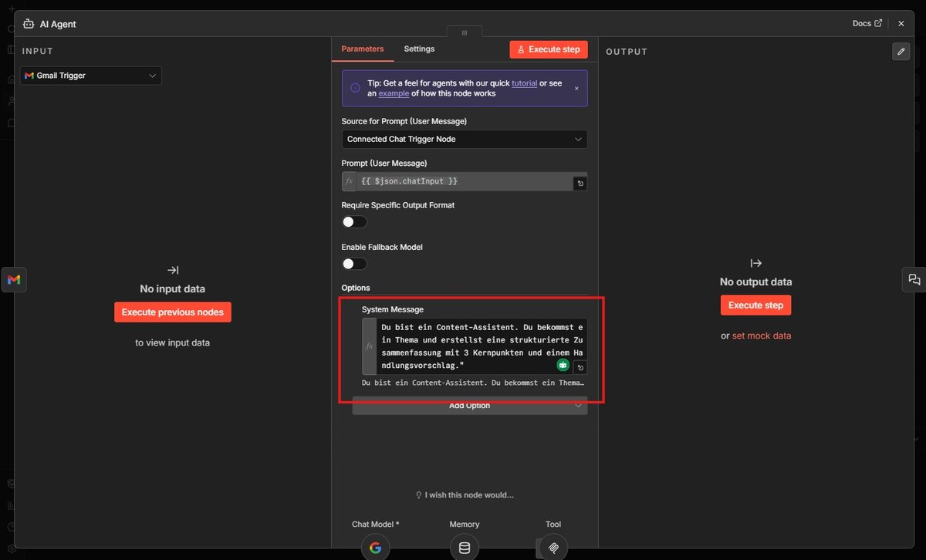This screenshot has height=560, width=926.
Task: Switch to the Settings tab
Action: click(419, 49)
